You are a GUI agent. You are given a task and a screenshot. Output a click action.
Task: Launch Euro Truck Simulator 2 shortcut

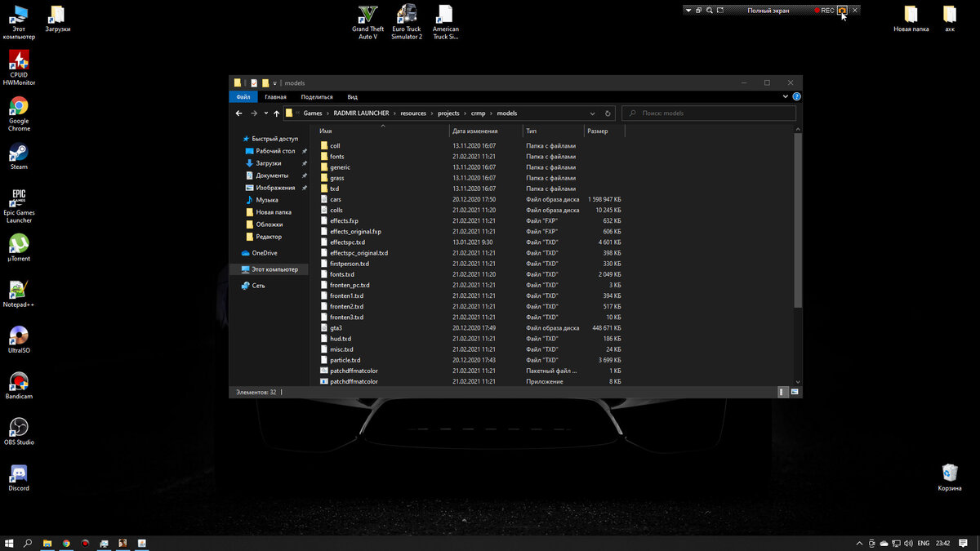[407, 22]
